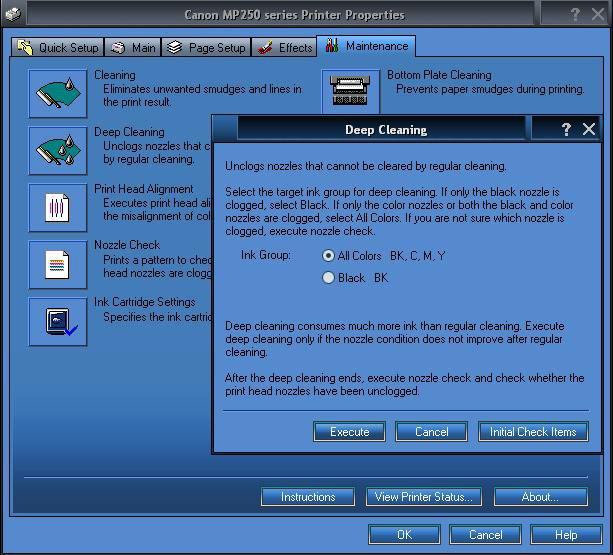
Task: Close the Printer Properties window
Action: (598, 14)
